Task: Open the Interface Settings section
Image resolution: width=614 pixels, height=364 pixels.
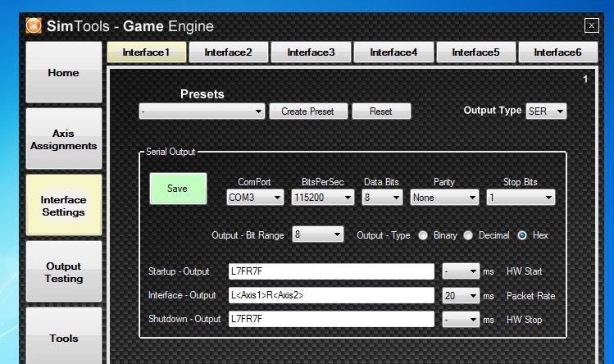Action: tap(64, 206)
